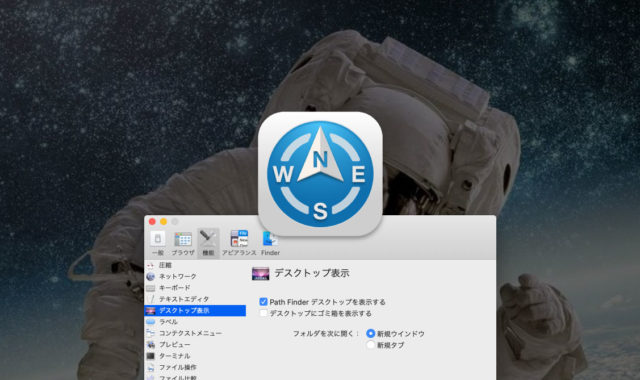The width and height of the screenshot is (640, 380).
Task: Open the ブラウザ preferences tab
Action: 183,243
